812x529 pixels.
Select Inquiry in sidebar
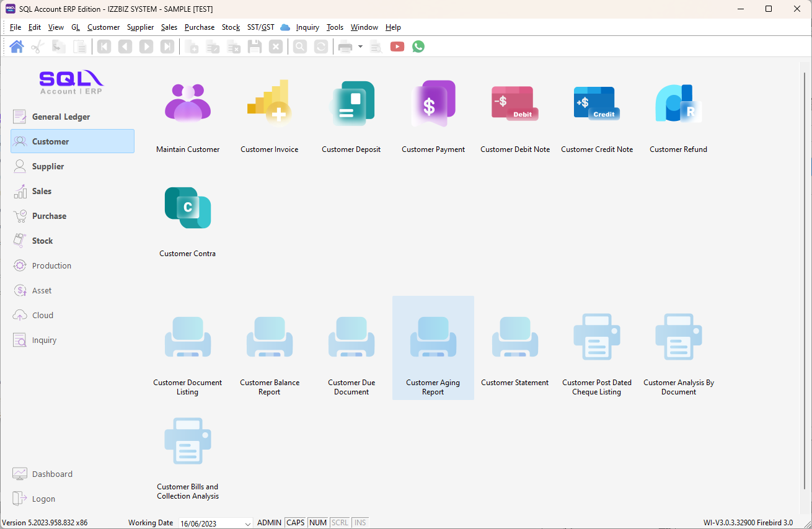[73, 340]
